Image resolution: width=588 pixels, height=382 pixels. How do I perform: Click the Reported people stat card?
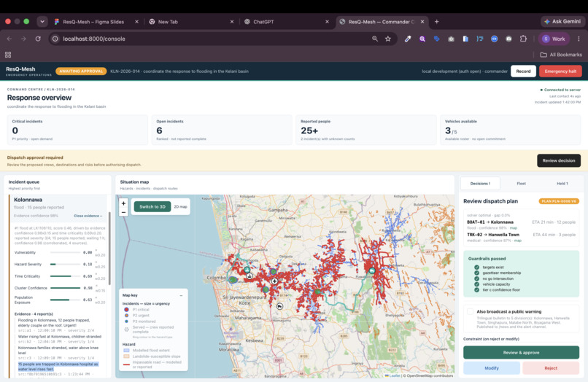366,130
